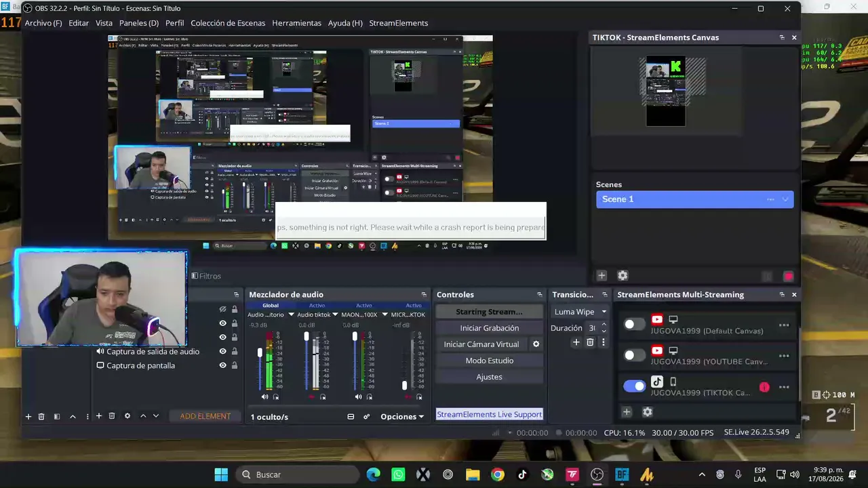Open Editar menu

pyautogui.click(x=79, y=23)
